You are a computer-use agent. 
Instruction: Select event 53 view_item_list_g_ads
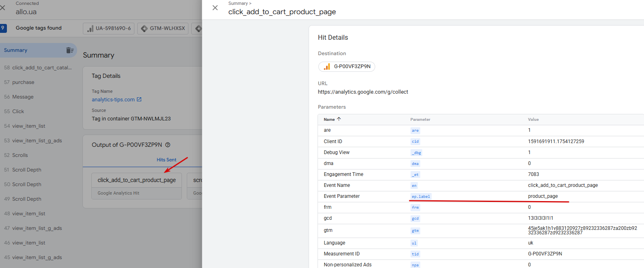tap(37, 141)
